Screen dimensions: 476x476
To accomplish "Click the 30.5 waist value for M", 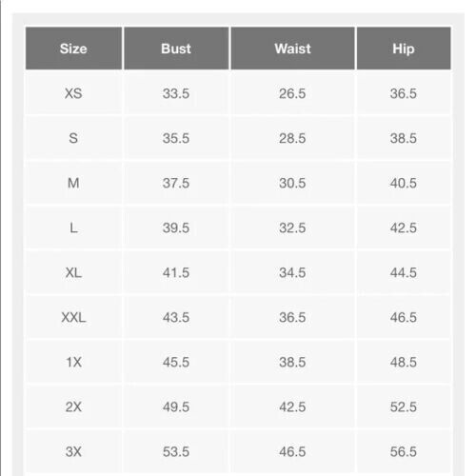I will (x=292, y=183).
